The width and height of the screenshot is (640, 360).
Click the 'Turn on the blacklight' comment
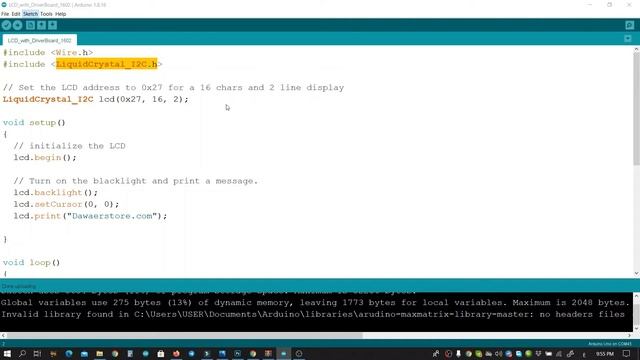tap(136, 181)
